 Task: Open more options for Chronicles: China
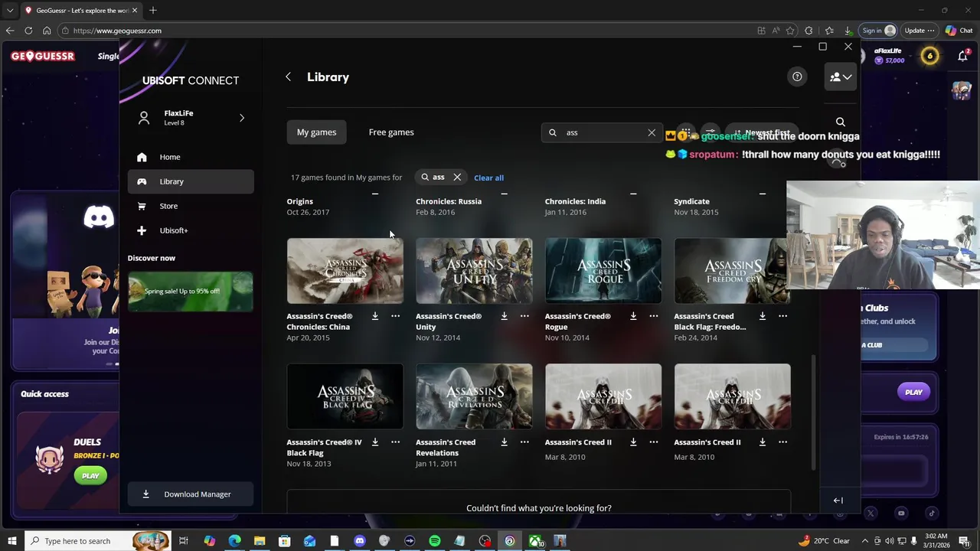point(395,316)
